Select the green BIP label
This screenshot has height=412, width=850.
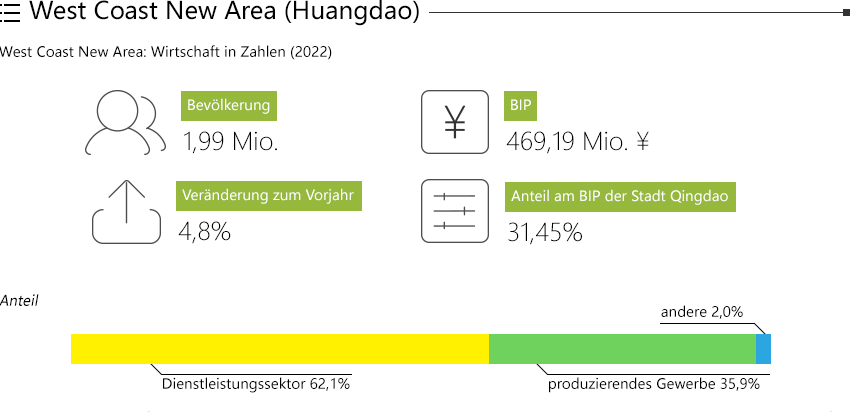pos(520,106)
